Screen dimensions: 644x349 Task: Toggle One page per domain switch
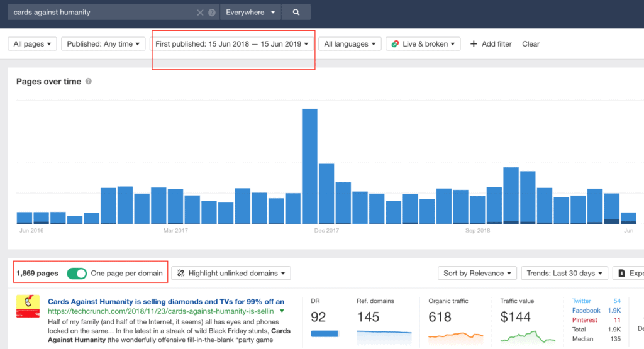point(77,274)
